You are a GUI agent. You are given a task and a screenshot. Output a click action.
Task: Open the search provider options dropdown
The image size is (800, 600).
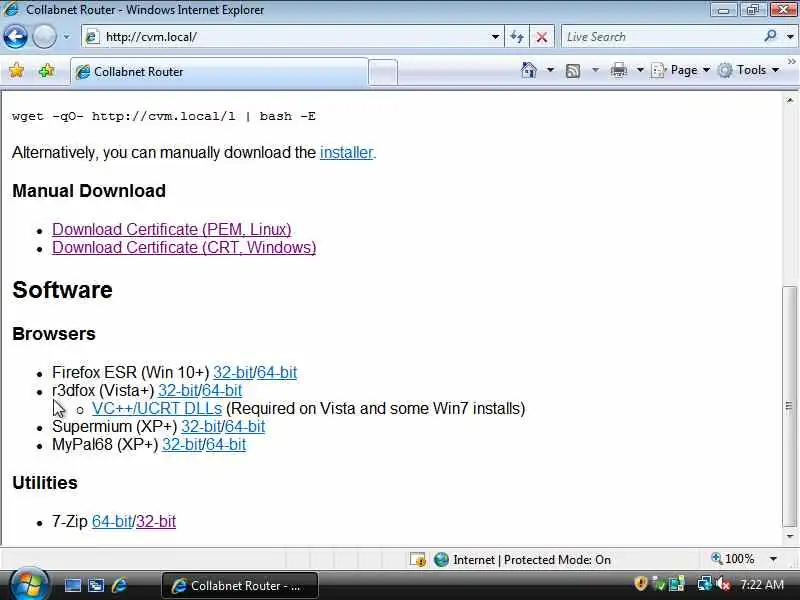(790, 37)
